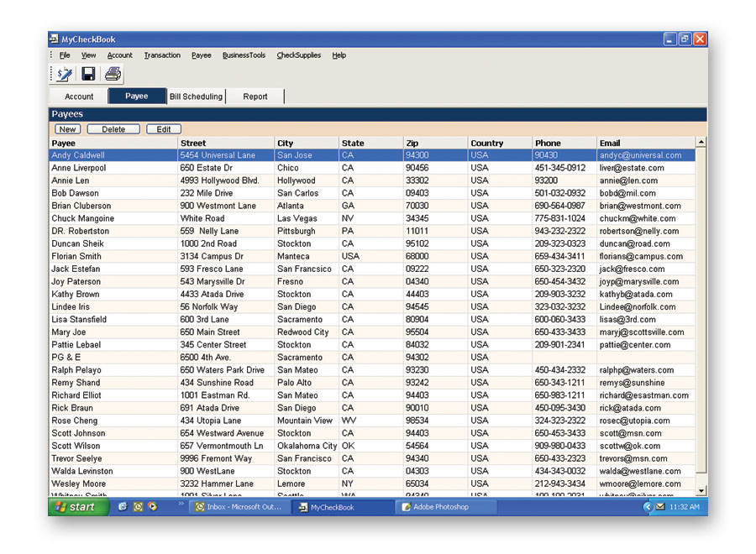Open the BusinessTools menu

click(x=244, y=55)
